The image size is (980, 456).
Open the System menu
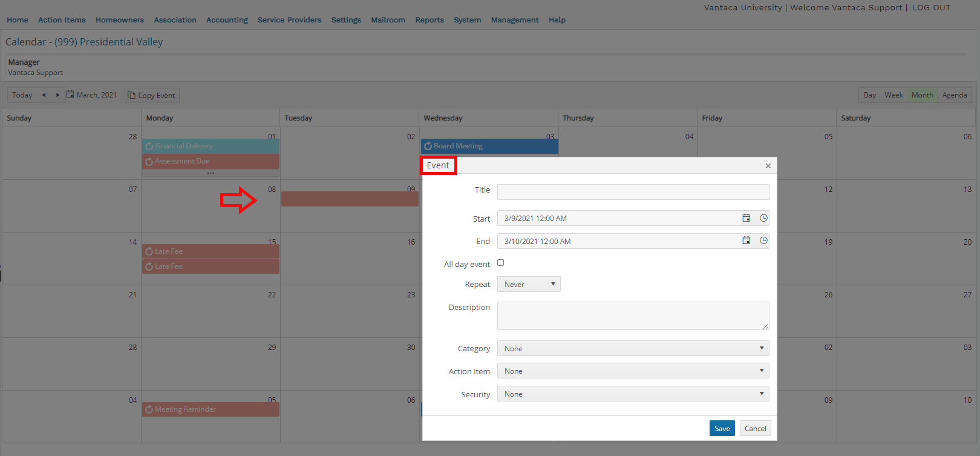[468, 20]
